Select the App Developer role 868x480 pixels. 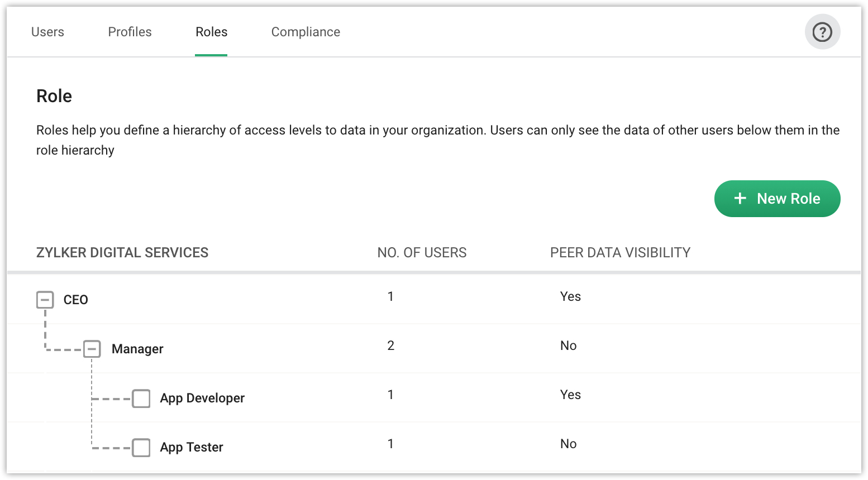(202, 398)
